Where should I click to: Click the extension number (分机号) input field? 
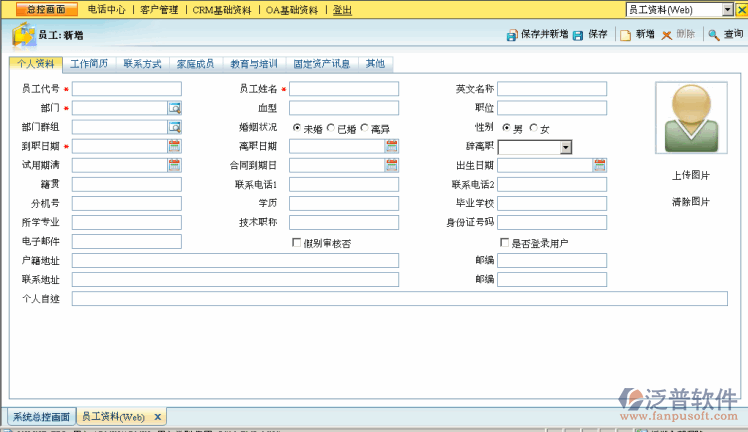coord(127,203)
